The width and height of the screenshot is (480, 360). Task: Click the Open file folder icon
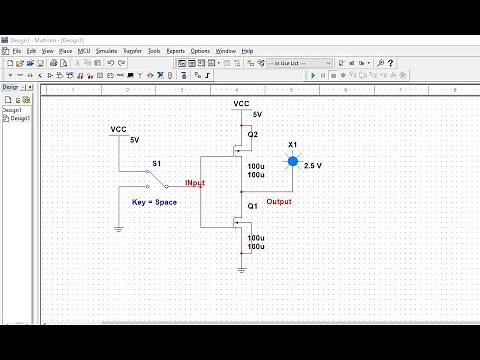pos(20,63)
